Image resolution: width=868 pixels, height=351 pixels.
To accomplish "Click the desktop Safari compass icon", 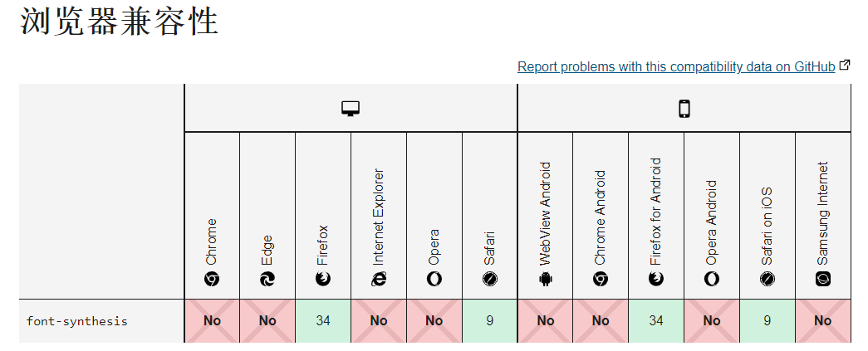I will pos(490,280).
